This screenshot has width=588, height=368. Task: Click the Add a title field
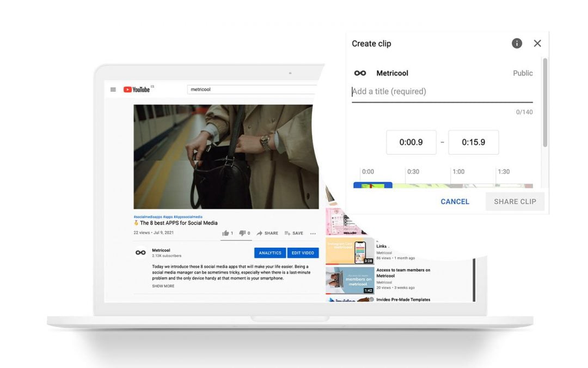(x=442, y=92)
